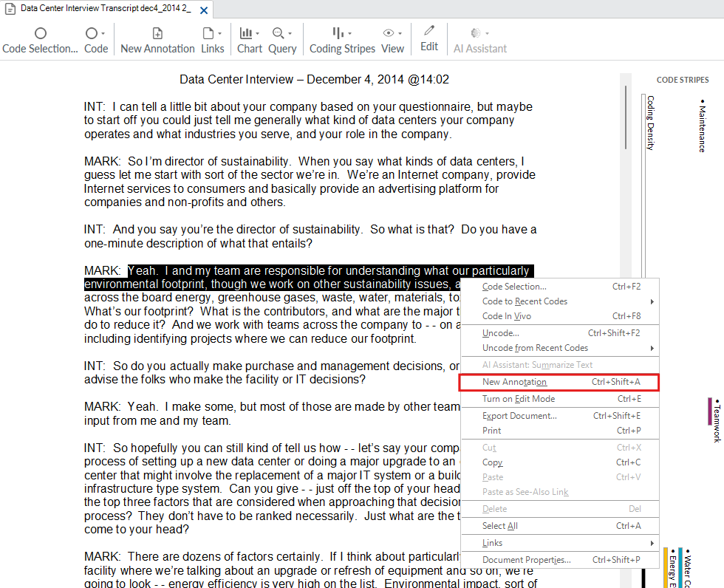The image size is (724, 588).
Task: Expand the Chart dropdown arrow
Action: [x=257, y=34]
